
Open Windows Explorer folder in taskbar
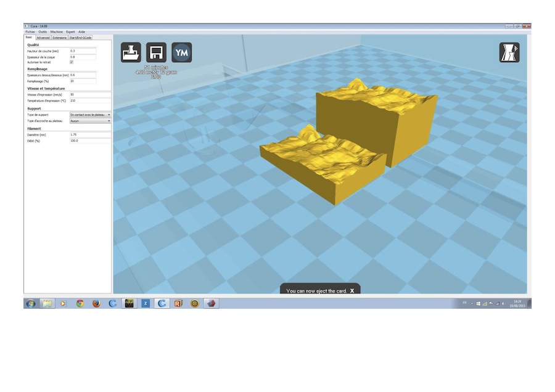point(46,303)
